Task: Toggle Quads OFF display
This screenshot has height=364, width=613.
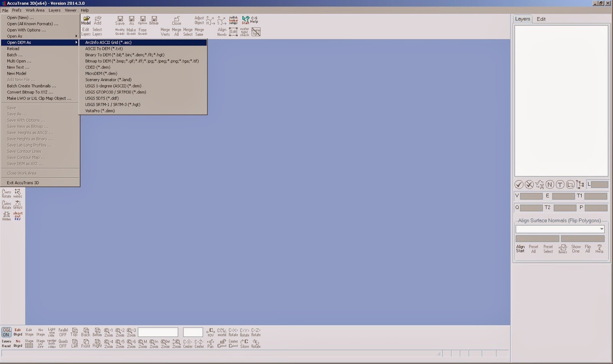Action: [x=63, y=343]
